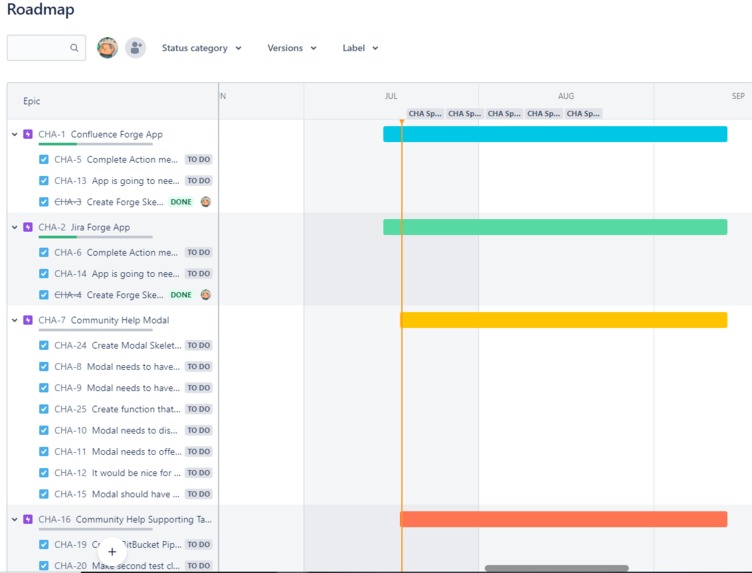Click task icon of CHA-12
This screenshot has width=752, height=573.
(x=44, y=472)
